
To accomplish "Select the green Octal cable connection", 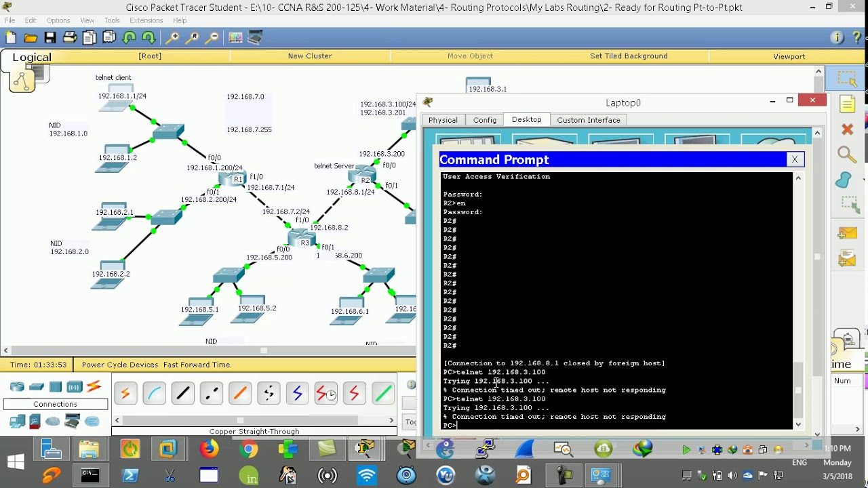I will tap(382, 393).
